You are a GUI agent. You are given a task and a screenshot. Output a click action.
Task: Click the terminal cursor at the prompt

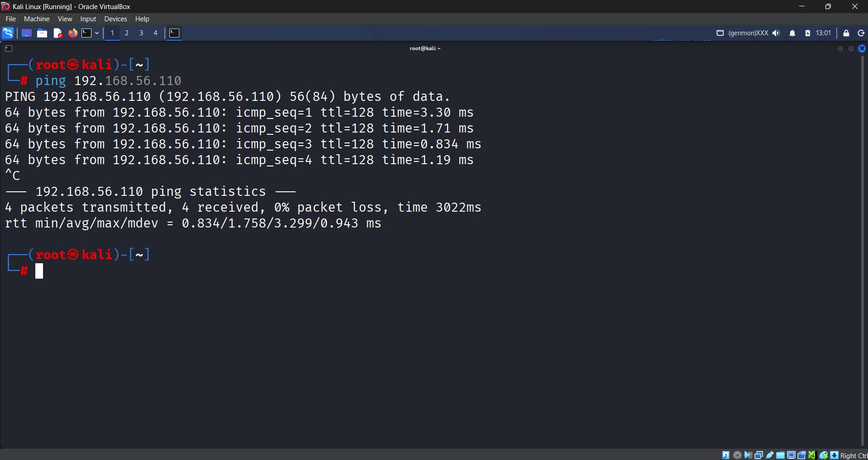click(x=39, y=271)
